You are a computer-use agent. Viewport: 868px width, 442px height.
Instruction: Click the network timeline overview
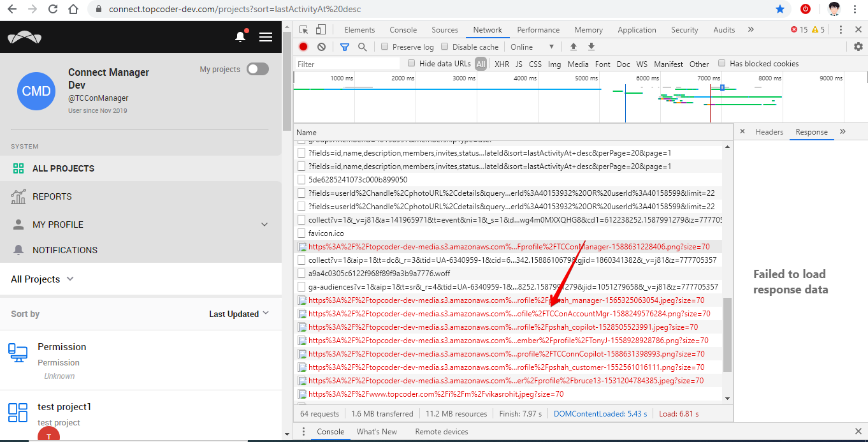click(580, 96)
